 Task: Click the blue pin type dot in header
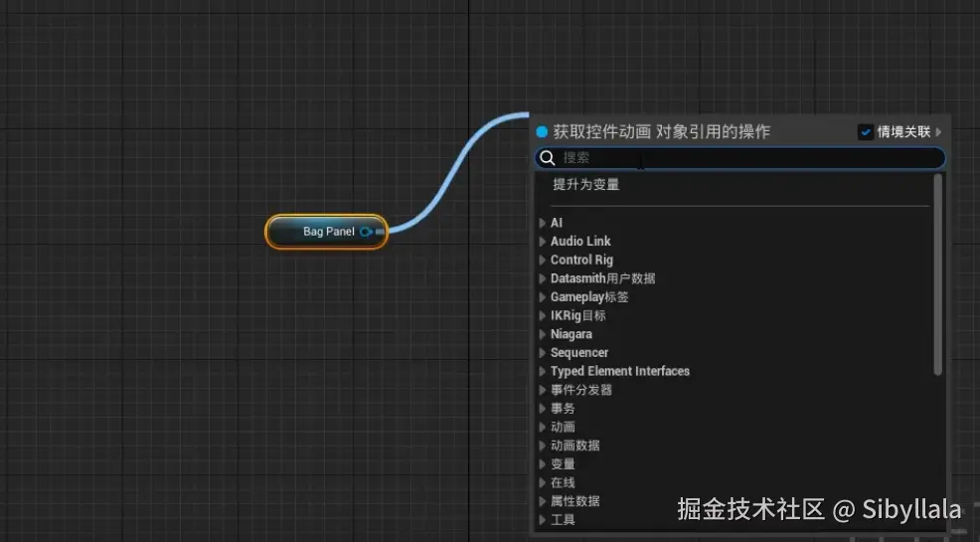click(542, 132)
